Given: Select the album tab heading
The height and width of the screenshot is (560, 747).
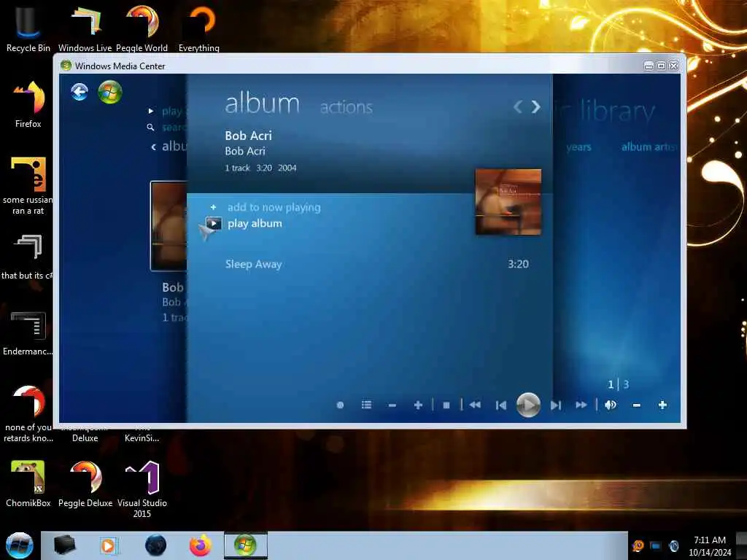Looking at the screenshot, I should click(x=262, y=104).
